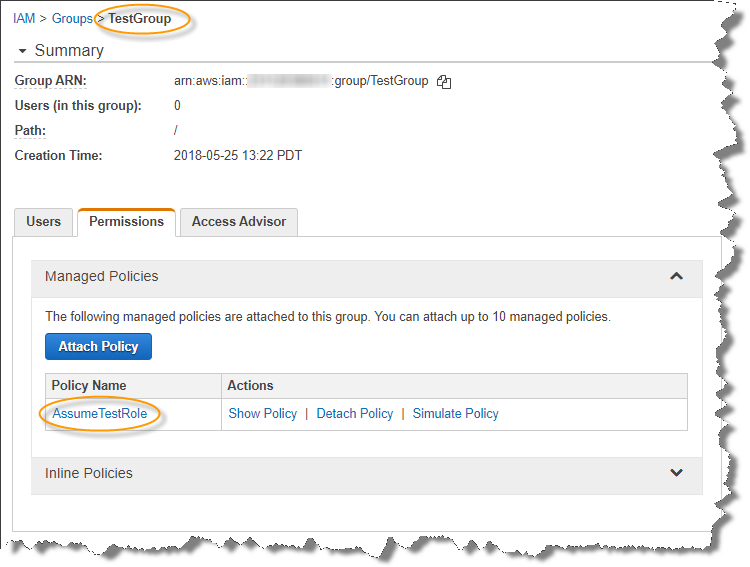Click Show Policy for AssumeTestRole
Screen dimensions: 750x567
[x=263, y=413]
